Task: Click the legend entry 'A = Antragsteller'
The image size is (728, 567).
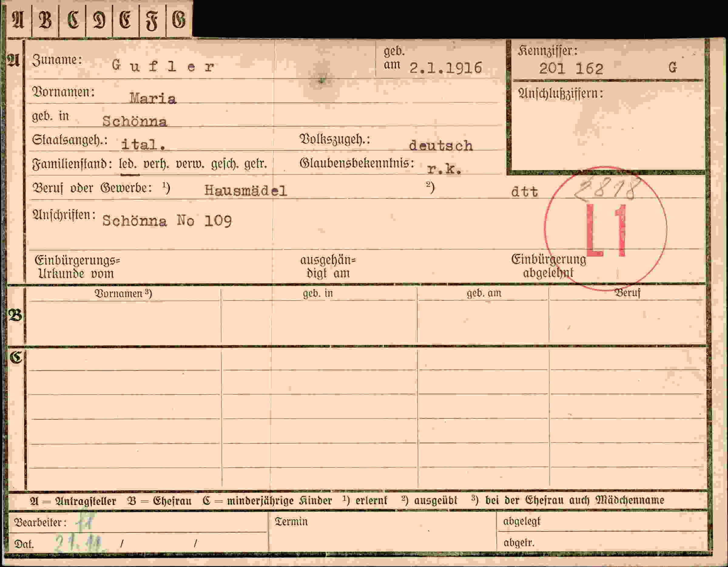Action: tap(73, 501)
